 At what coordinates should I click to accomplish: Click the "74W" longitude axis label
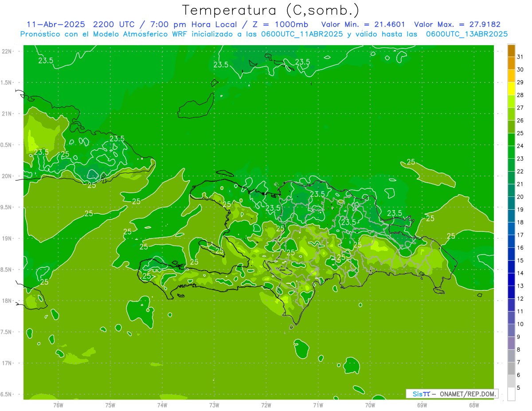[x=162, y=405]
